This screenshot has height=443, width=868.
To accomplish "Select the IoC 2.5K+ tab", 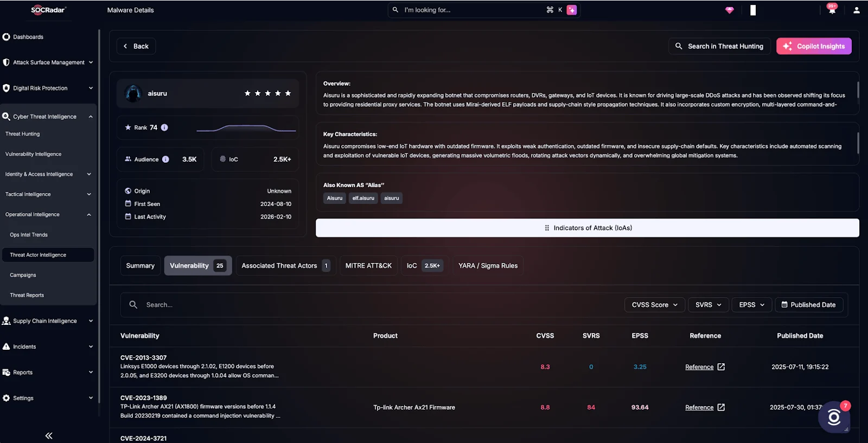I will [425, 266].
